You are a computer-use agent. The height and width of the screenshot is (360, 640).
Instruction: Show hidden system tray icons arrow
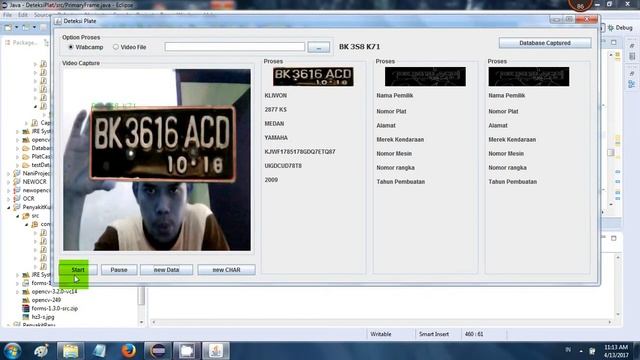pyautogui.click(x=581, y=351)
